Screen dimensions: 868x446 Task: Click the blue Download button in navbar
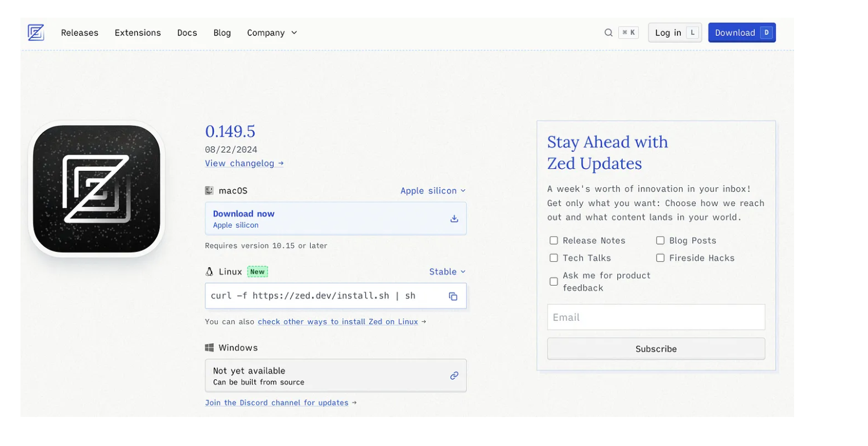[742, 32]
